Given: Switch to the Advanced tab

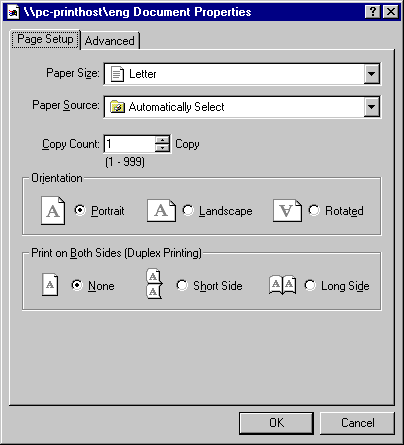Looking at the screenshot, I should coord(110,41).
